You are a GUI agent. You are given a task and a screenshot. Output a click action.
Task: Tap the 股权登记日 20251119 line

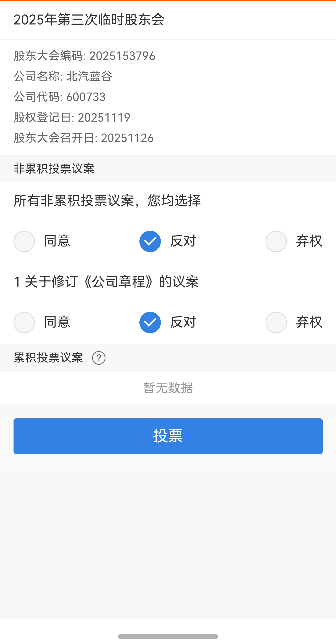point(72,118)
